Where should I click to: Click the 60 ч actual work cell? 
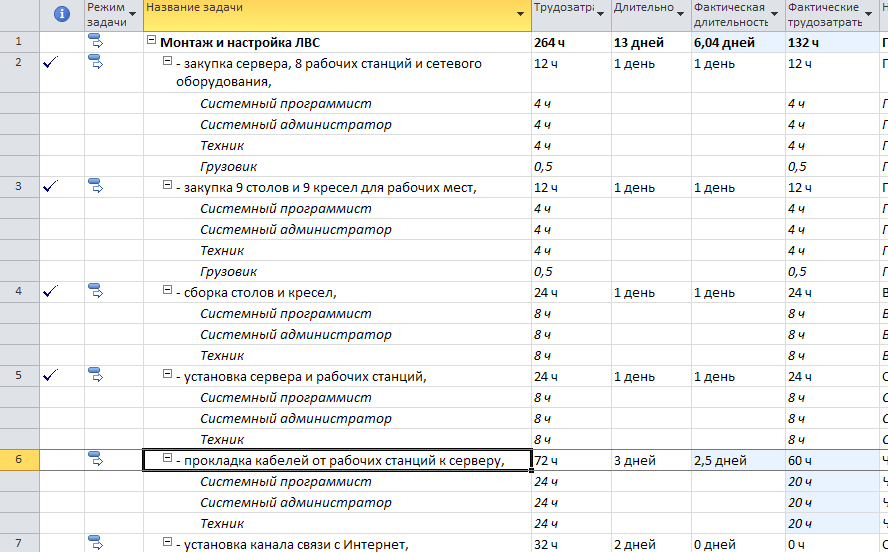pyautogui.click(x=832, y=461)
